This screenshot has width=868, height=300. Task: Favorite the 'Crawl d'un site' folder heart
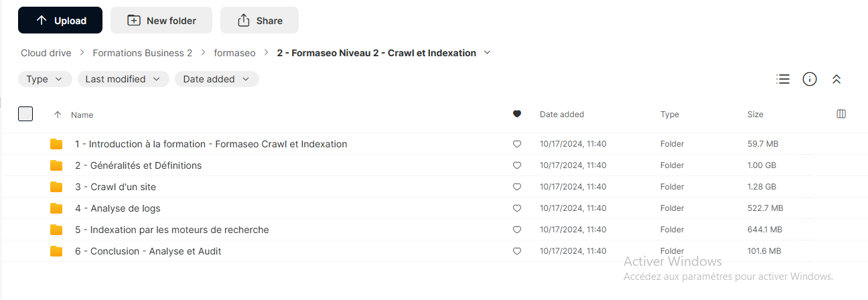pos(516,187)
